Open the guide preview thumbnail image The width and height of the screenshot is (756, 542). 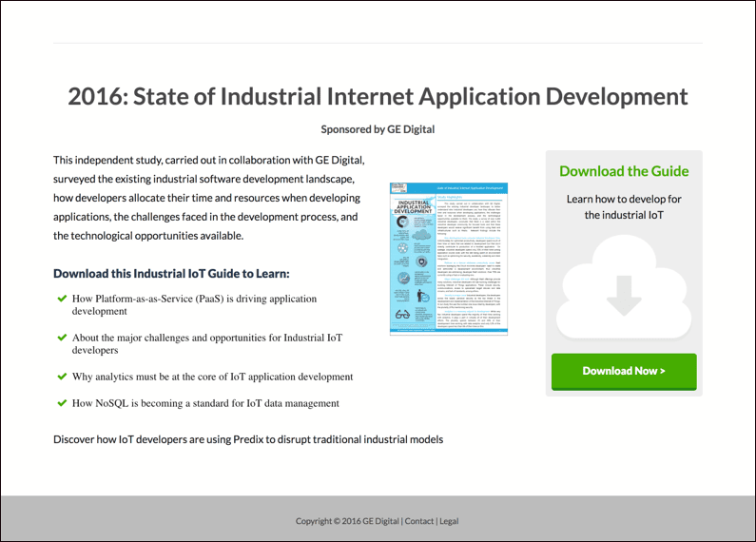tap(449, 259)
